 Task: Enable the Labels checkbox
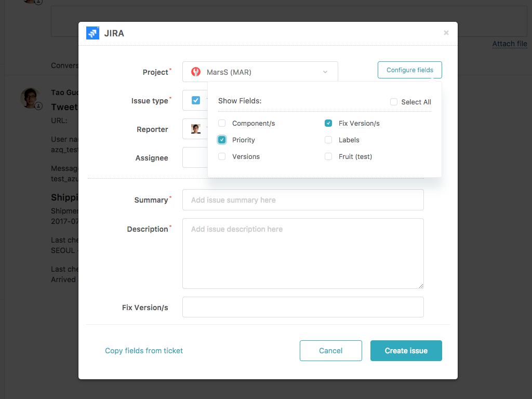coord(328,140)
